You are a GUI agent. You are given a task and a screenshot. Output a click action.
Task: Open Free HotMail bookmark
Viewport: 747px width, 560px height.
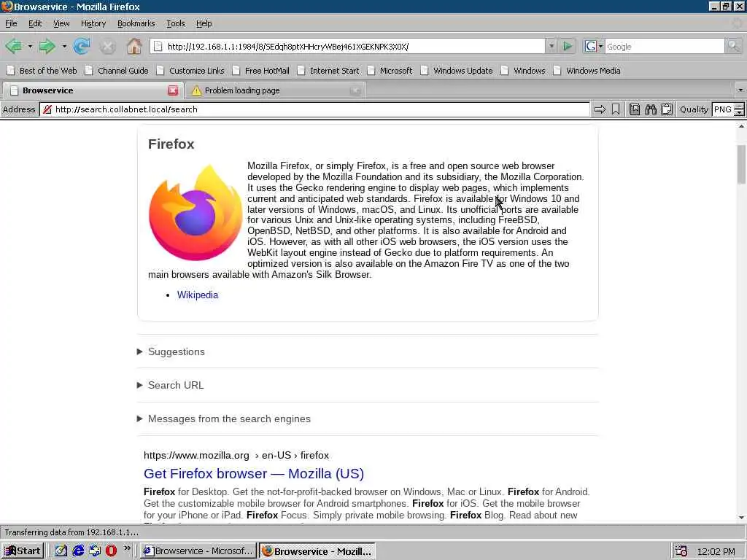pos(261,71)
